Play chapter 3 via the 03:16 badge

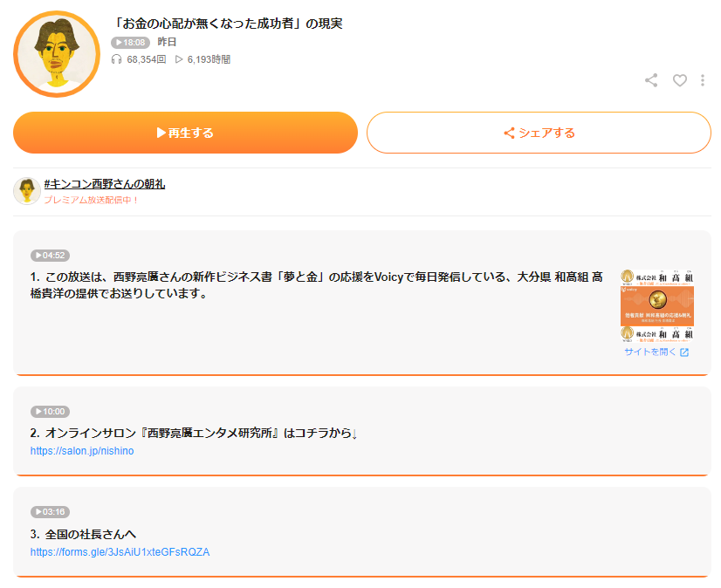coord(50,512)
